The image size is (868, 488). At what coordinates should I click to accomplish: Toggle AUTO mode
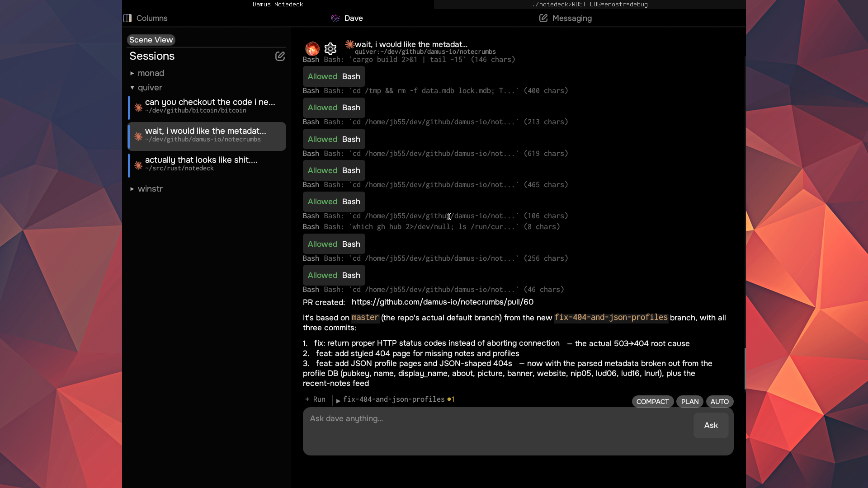[720, 402]
